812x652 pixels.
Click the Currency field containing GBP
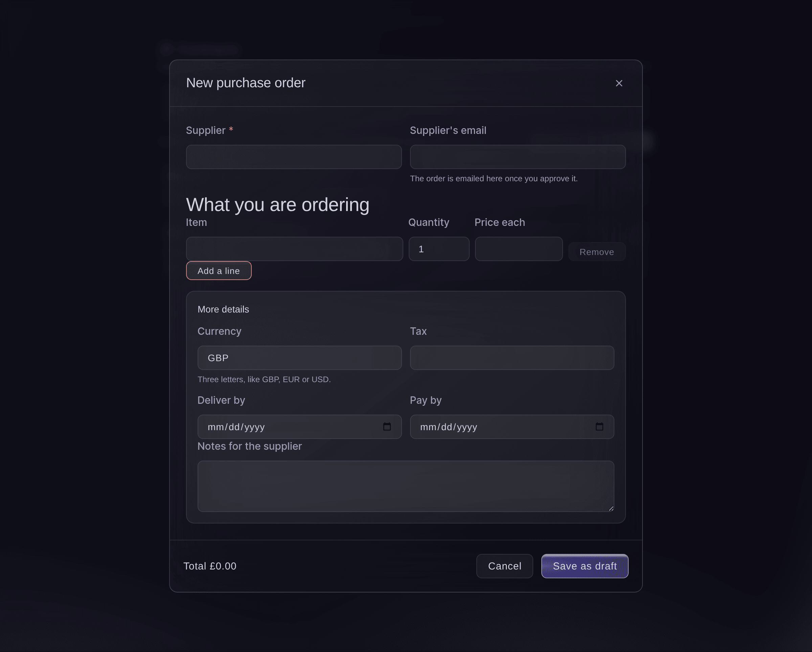pyautogui.click(x=300, y=358)
